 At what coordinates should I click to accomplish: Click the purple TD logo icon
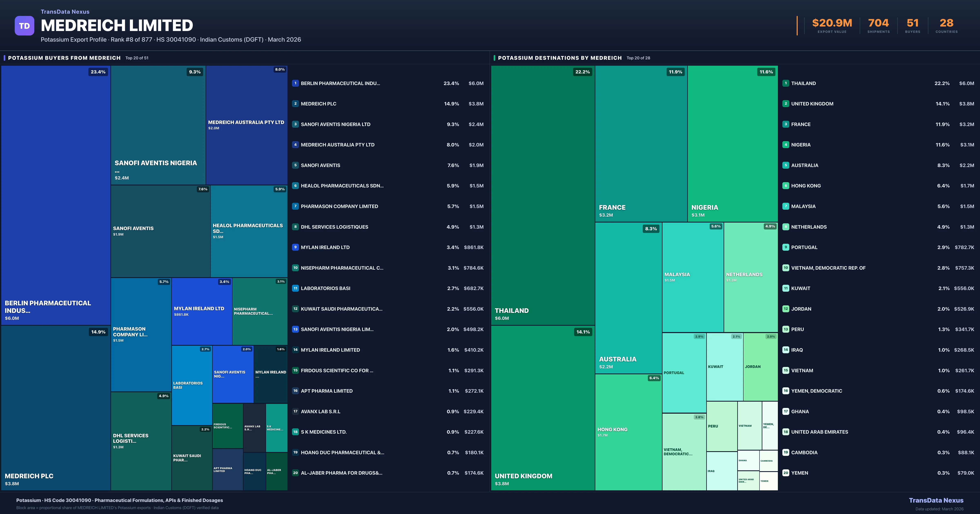point(24,26)
